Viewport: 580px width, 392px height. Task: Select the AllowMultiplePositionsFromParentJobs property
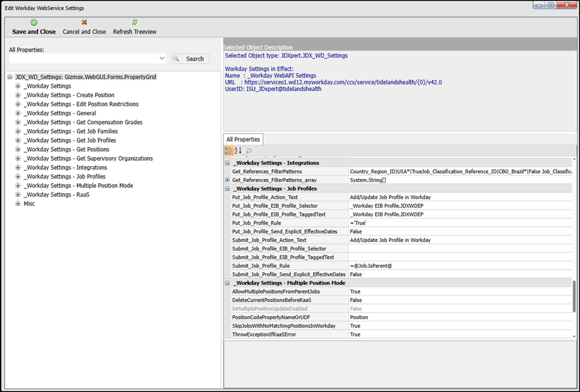tap(276, 292)
